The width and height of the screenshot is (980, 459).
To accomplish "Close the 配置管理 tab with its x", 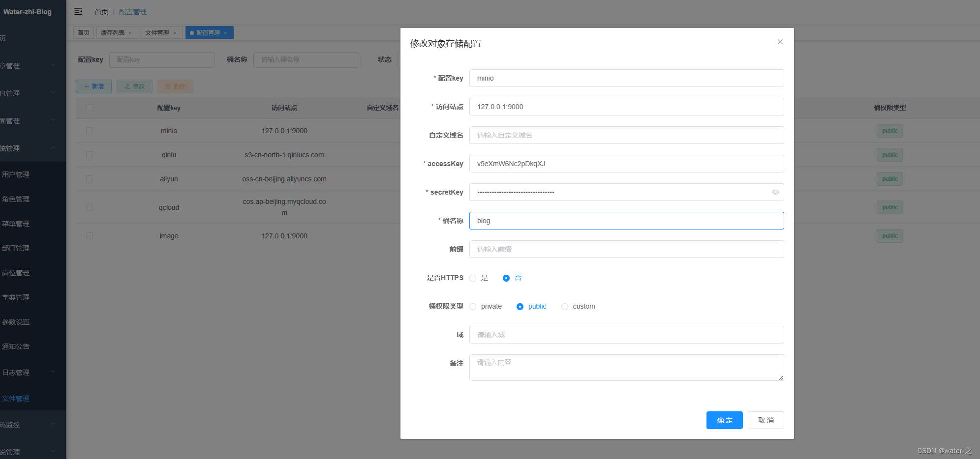I will [225, 33].
